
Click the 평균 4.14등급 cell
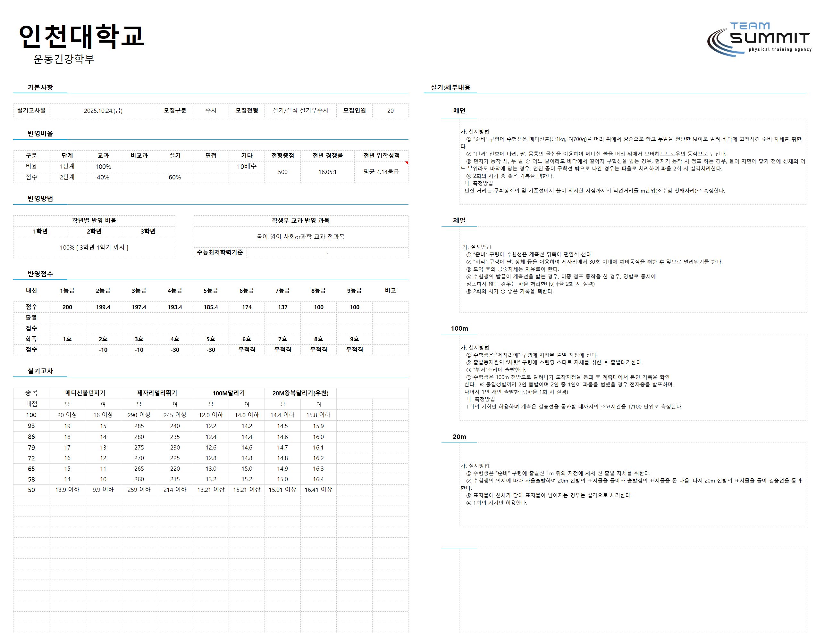point(381,172)
